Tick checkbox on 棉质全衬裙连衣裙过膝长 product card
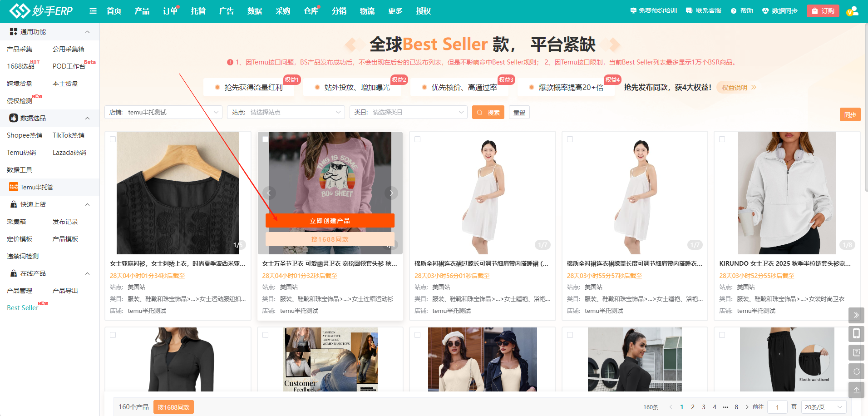868x416 pixels. tap(418, 139)
